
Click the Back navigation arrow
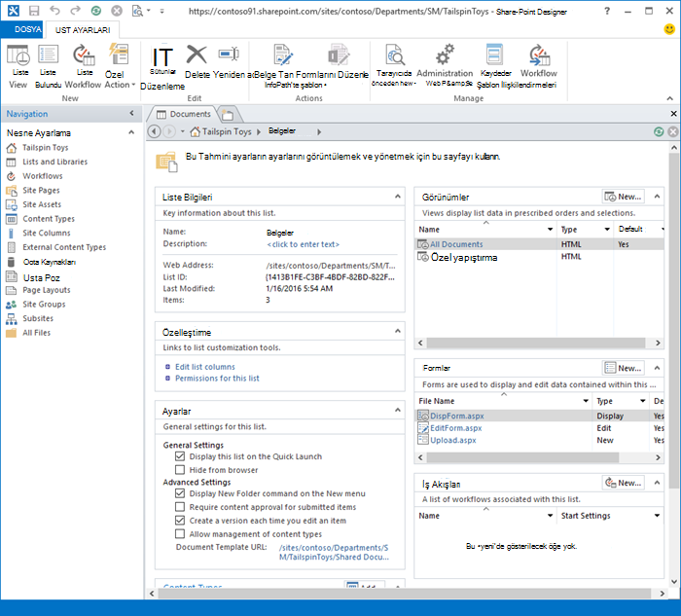[154, 131]
